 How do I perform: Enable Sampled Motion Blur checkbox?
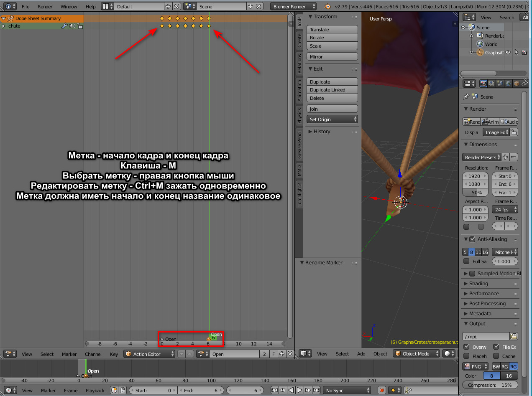click(x=472, y=274)
